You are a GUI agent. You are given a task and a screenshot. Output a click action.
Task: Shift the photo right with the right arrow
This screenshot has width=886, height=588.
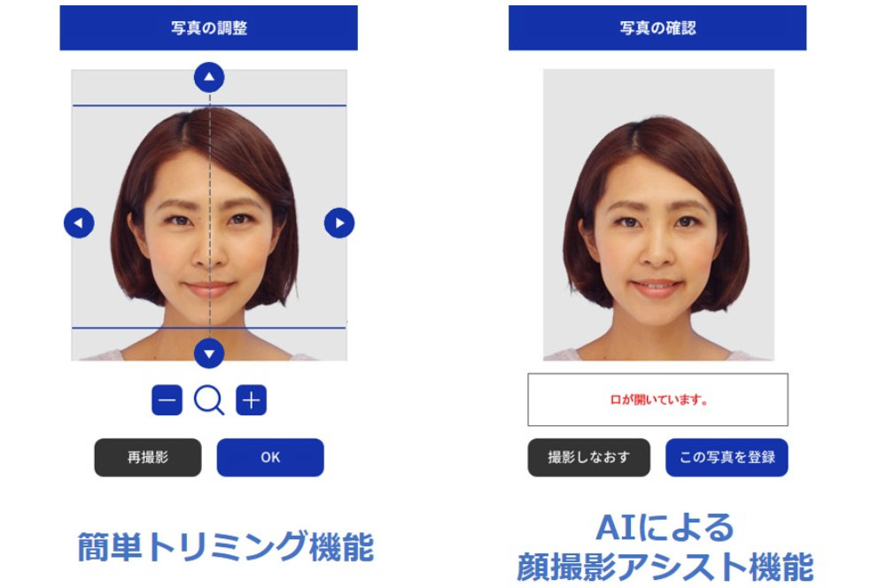pyautogui.click(x=339, y=223)
